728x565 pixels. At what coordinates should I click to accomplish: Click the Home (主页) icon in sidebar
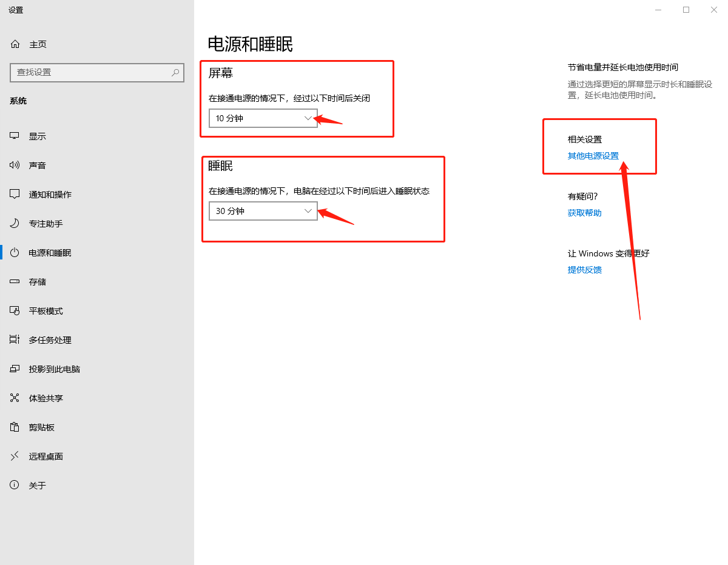(15, 44)
